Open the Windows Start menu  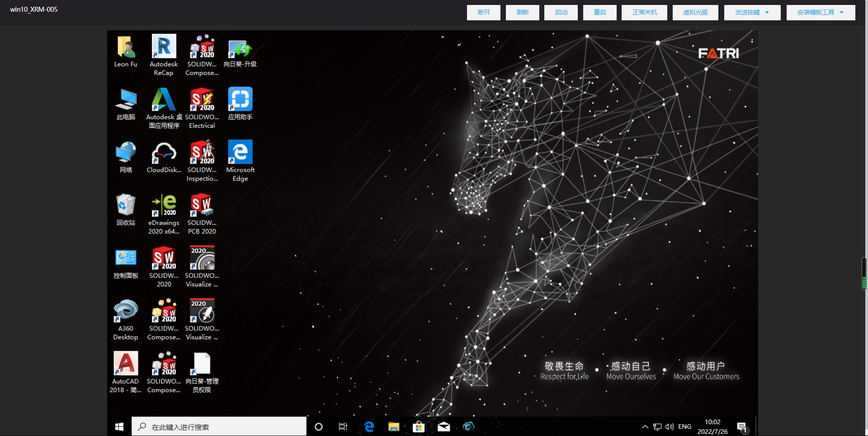click(x=119, y=427)
